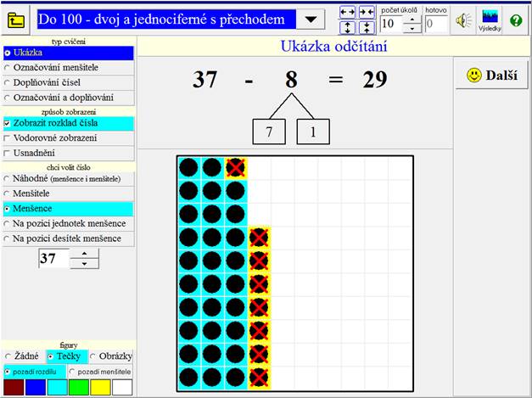Increase menšenec value with up arrow
The height and width of the screenshot is (398, 532).
coord(85,254)
